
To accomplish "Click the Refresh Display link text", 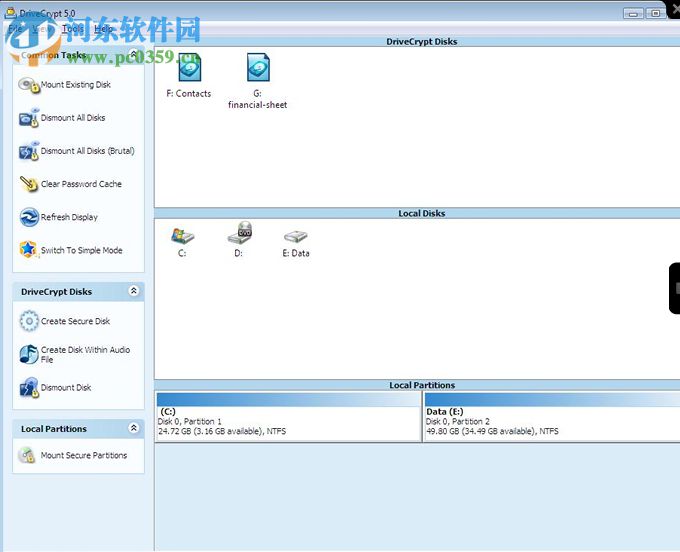I will tap(69, 217).
